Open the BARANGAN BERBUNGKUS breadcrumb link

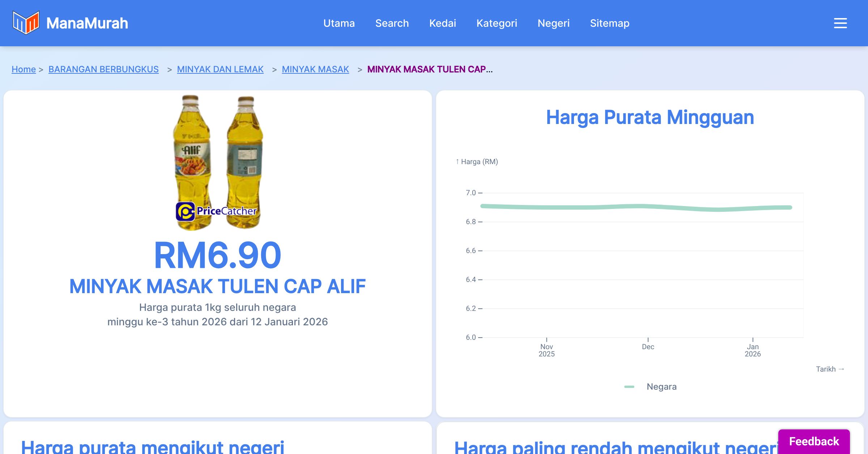(x=103, y=69)
